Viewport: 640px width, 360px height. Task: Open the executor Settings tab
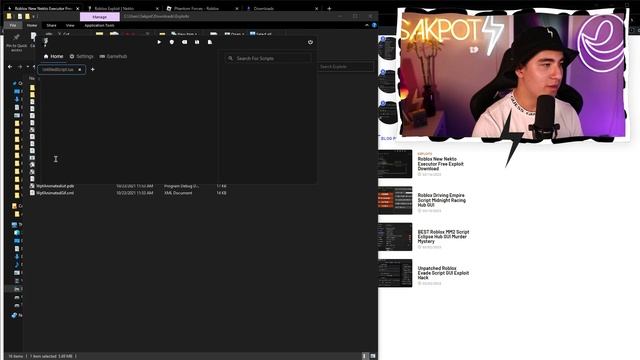coord(82,56)
